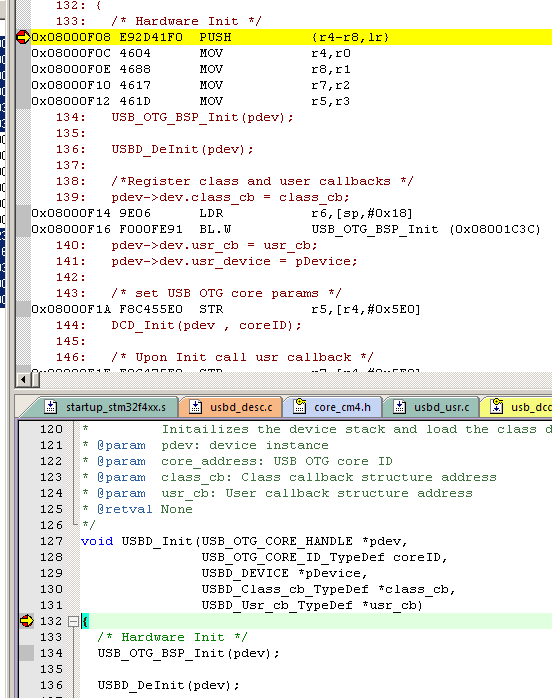The width and height of the screenshot is (552, 698).
Task: Click the STR r5,[r4,#0x5E0] instruction
Action: click(292, 309)
